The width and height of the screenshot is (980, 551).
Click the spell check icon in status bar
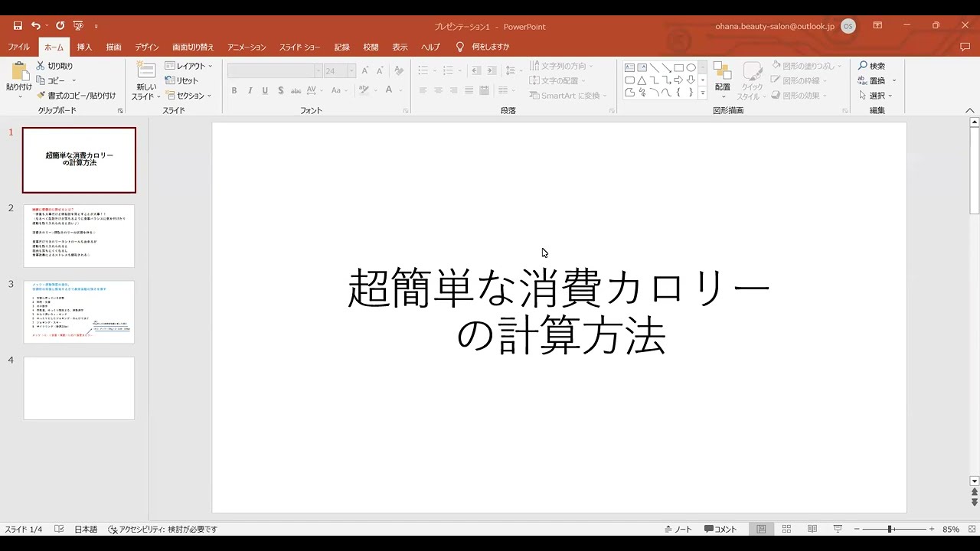point(60,529)
